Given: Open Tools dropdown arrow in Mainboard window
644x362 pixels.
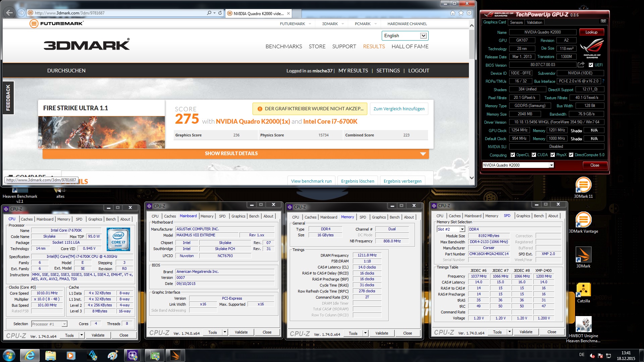Looking at the screenshot, I should (x=224, y=332).
